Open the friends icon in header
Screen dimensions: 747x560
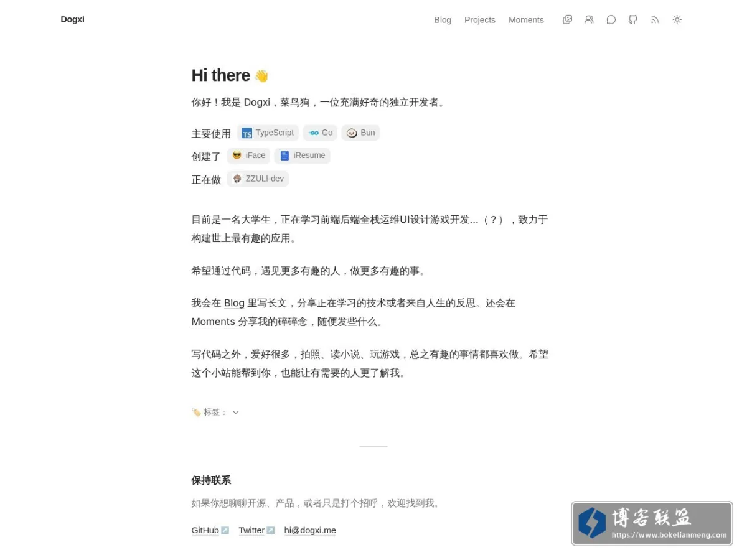pos(589,19)
